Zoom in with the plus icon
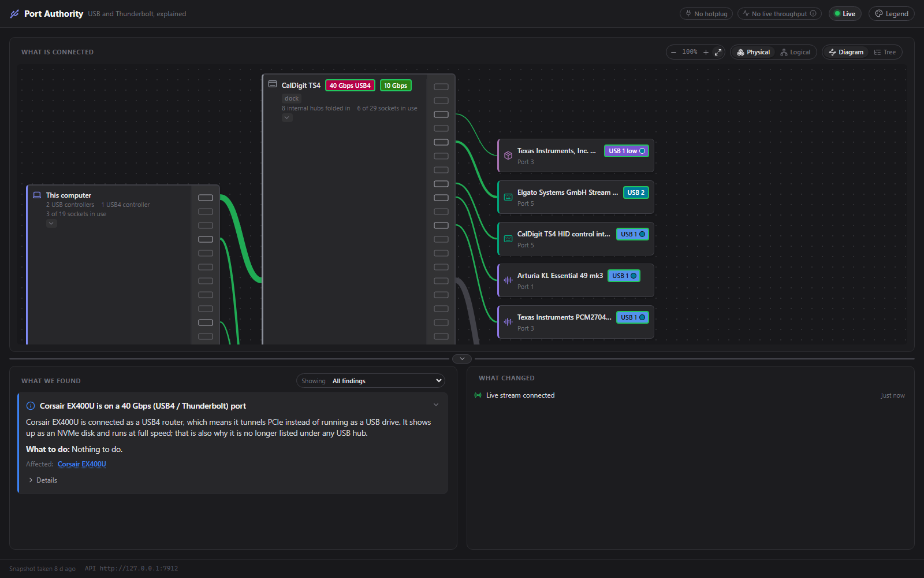 [x=706, y=52]
